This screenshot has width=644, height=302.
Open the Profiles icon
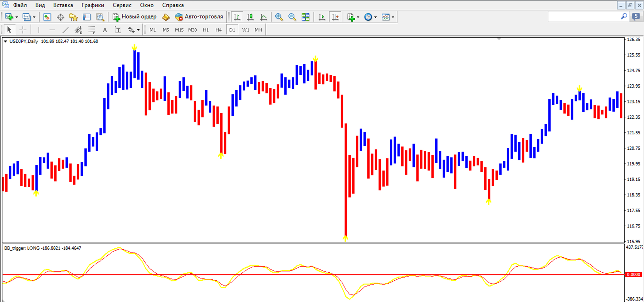(27, 17)
